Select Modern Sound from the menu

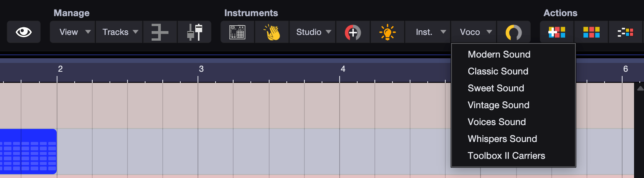click(499, 54)
